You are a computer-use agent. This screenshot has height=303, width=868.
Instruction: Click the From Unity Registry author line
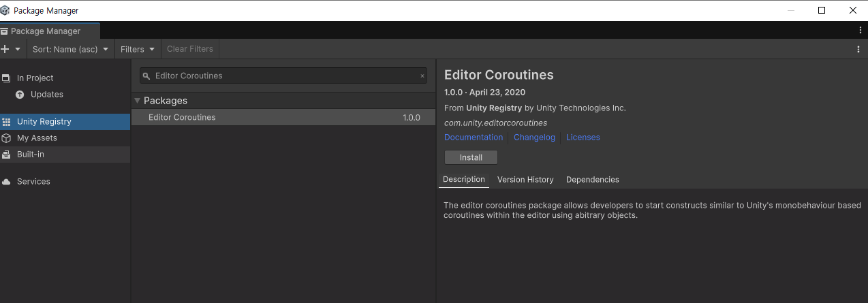(535, 108)
